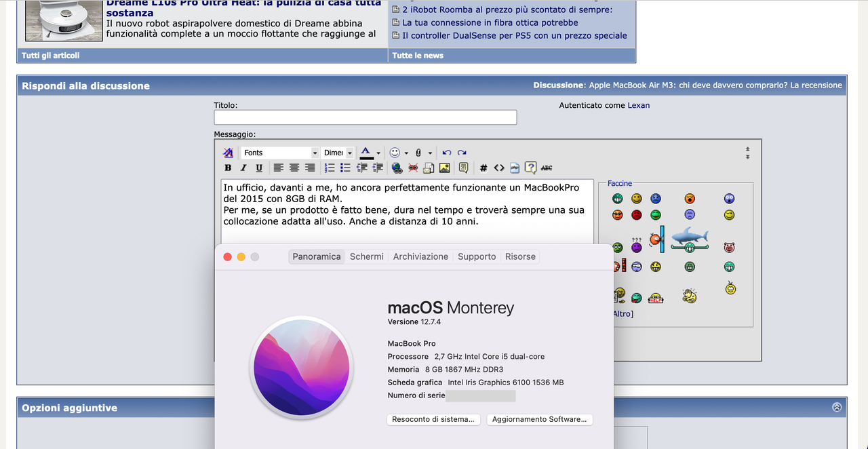This screenshot has width=868, height=449.
Task: Click the Remove Link icon
Action: point(413,168)
